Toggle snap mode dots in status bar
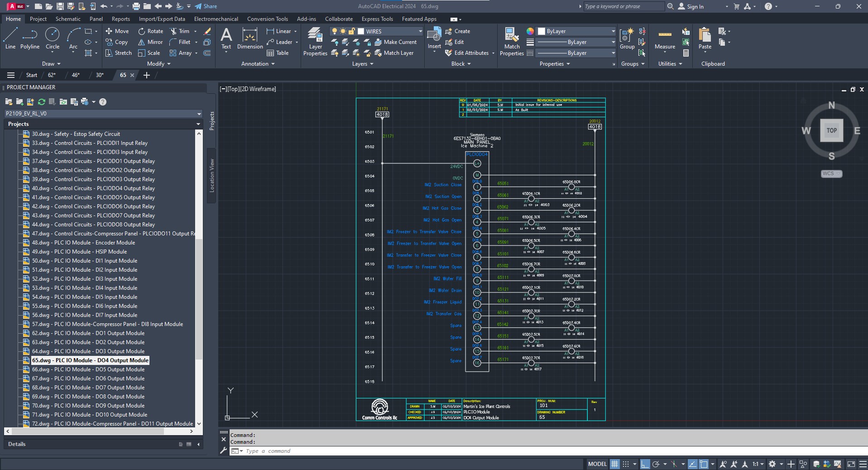The width and height of the screenshot is (868, 470). click(x=626, y=464)
